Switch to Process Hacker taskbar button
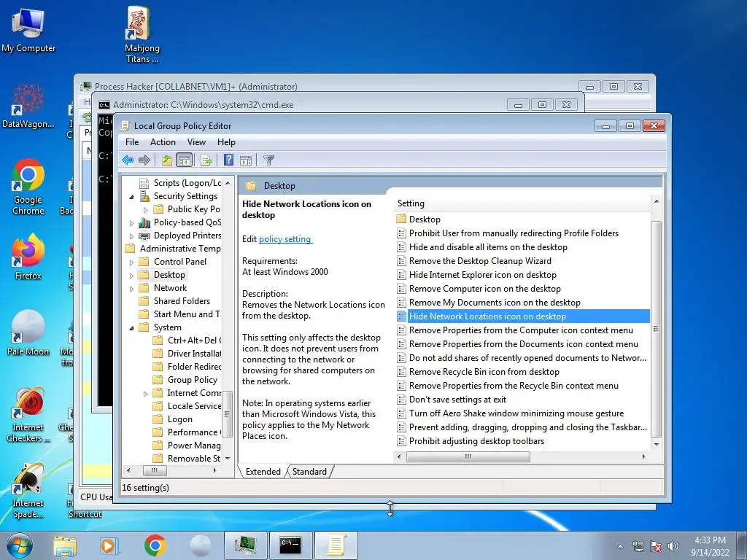This screenshot has height=560, width=747. [x=246, y=545]
